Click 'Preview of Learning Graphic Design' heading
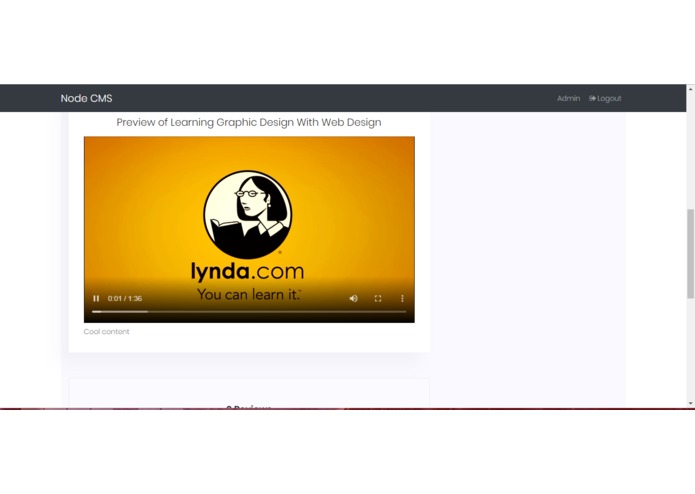 (249, 122)
